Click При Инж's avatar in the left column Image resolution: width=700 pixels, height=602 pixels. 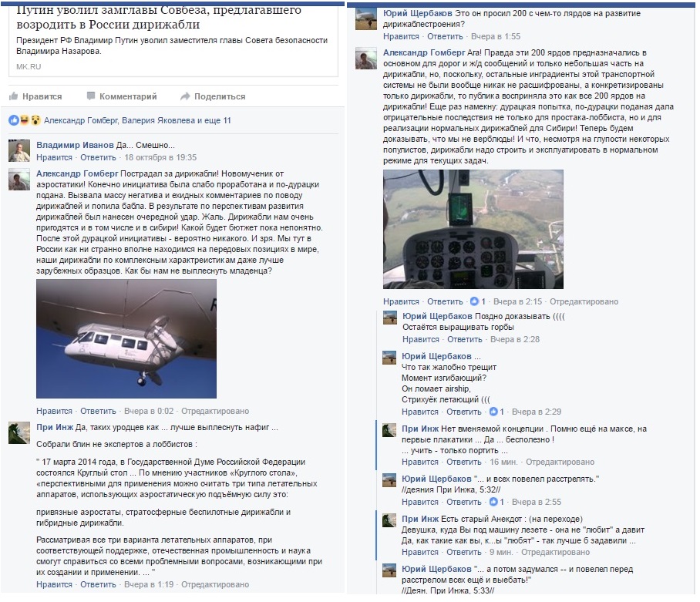19,433
